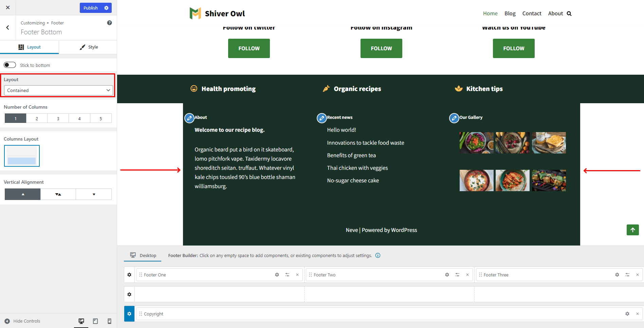644x328 pixels.
Task: Click edit pencil beside About widget
Action: tap(189, 118)
